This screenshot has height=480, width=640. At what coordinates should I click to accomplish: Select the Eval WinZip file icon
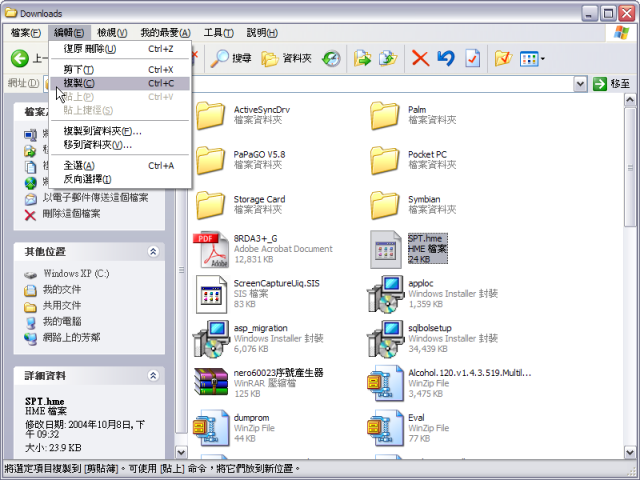[x=385, y=429]
